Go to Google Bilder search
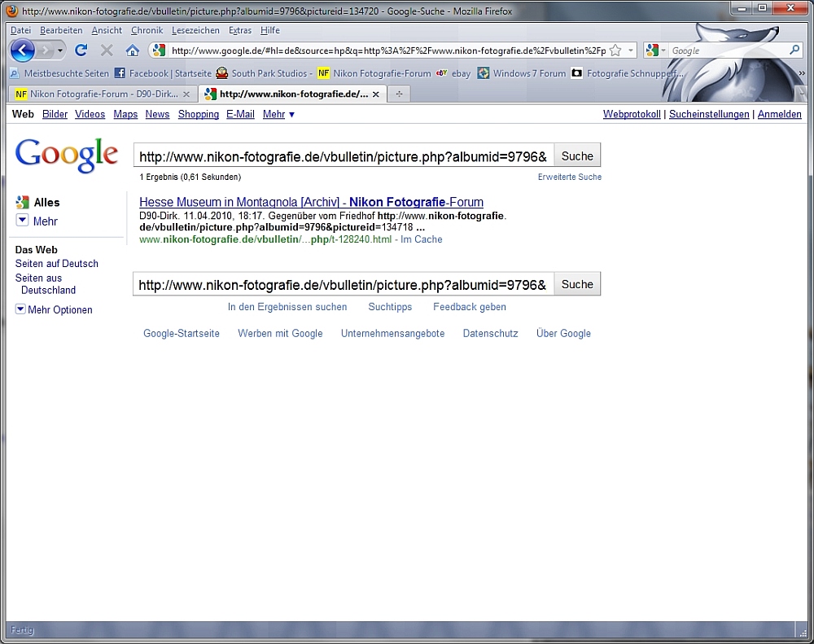Viewport: 814px width, 644px height. click(55, 114)
